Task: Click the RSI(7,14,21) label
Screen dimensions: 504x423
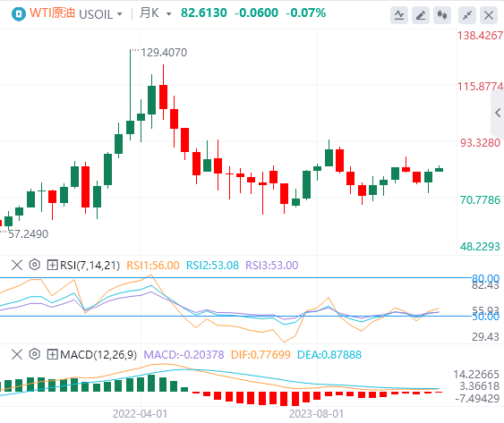Action: coord(90,266)
